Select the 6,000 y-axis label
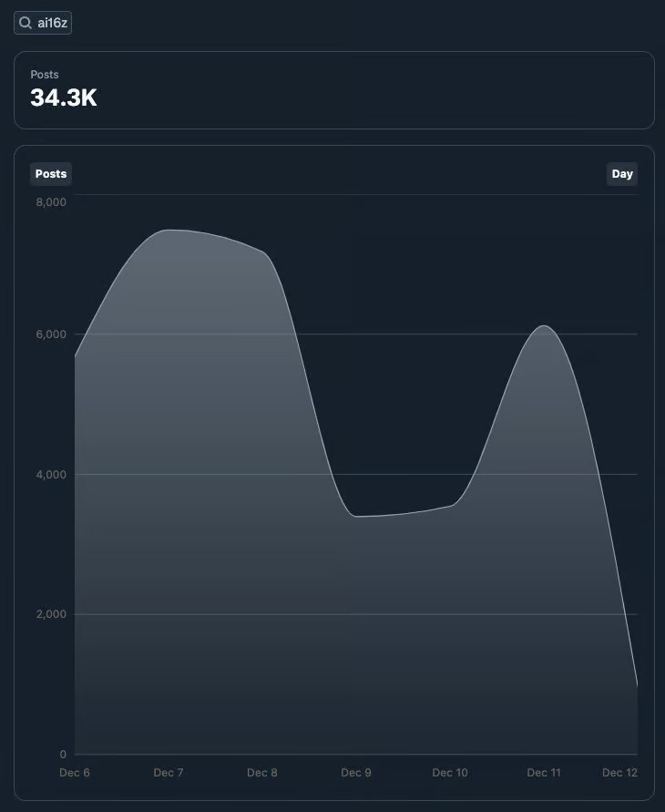 pyautogui.click(x=50, y=334)
